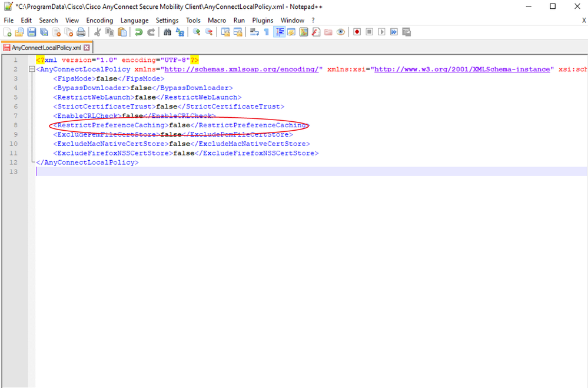Undo the last edit
The image size is (588, 388).
(x=139, y=32)
